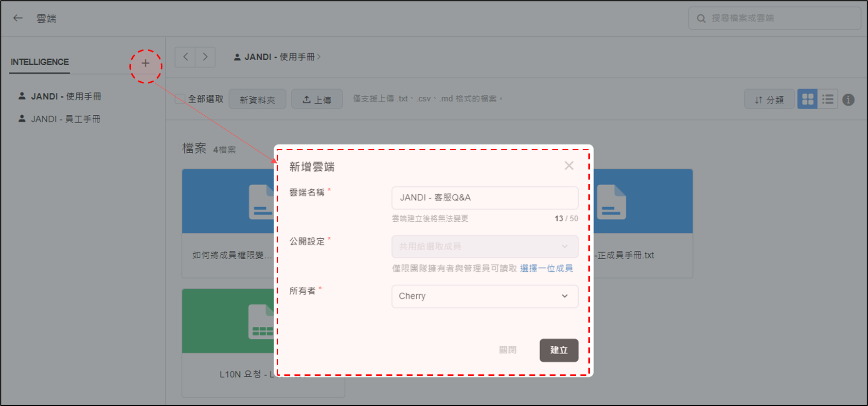The height and width of the screenshot is (406, 868).
Task: Select the INTELLIGENCE tab
Action: tap(40, 62)
